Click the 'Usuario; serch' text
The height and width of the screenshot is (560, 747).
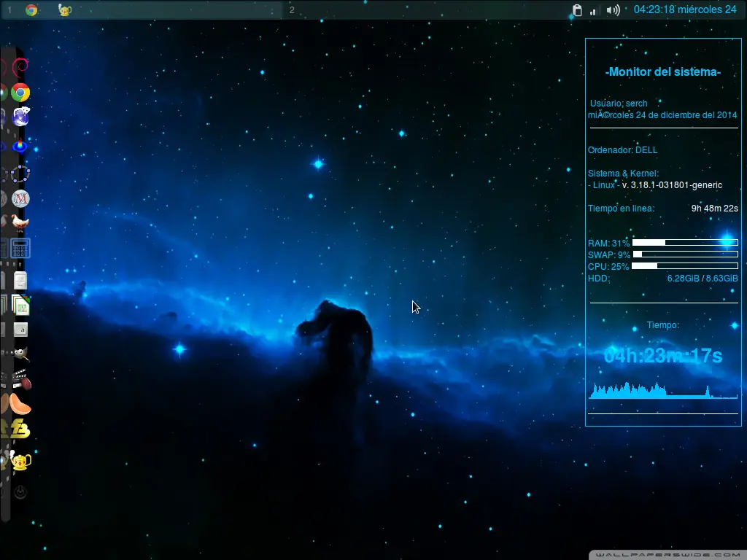click(x=619, y=104)
